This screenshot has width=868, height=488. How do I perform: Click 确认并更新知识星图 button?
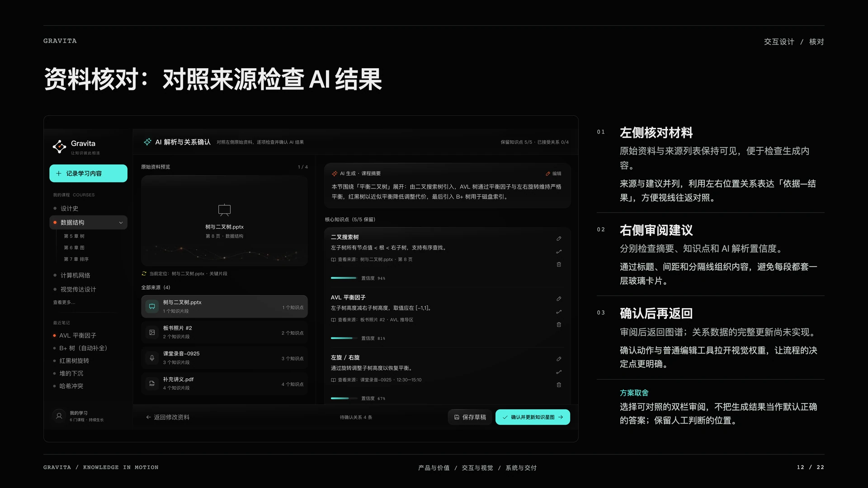click(x=533, y=417)
